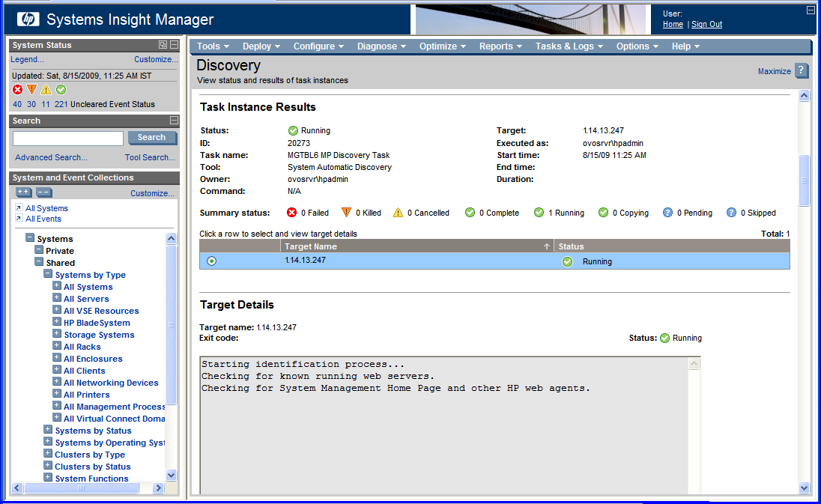821x504 pixels.
Task: Open the System Status panel in a new window
Action: (x=163, y=45)
